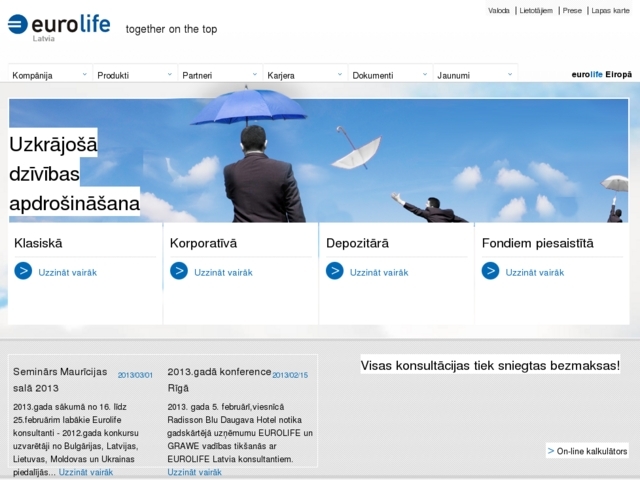Expand the Dokumenti menu chevron
640x480 pixels.
(425, 74)
